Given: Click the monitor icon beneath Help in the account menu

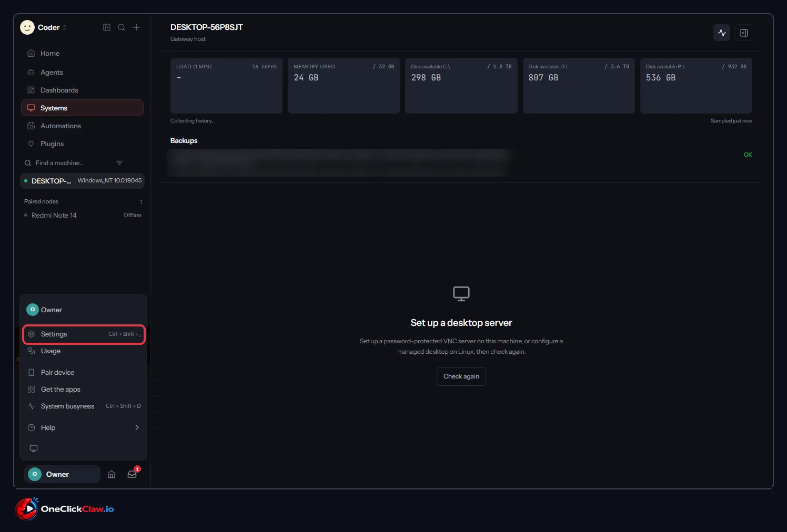Looking at the screenshot, I should tap(34, 448).
